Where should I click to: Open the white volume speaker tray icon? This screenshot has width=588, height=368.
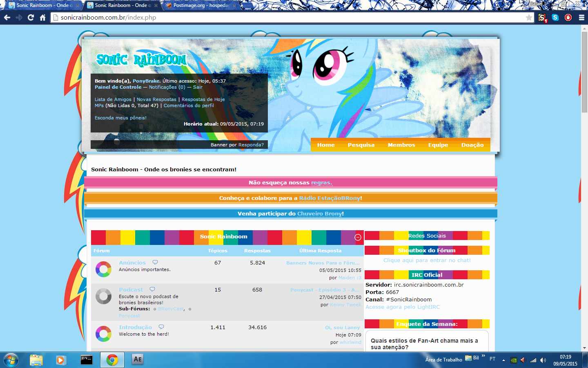pos(543,360)
